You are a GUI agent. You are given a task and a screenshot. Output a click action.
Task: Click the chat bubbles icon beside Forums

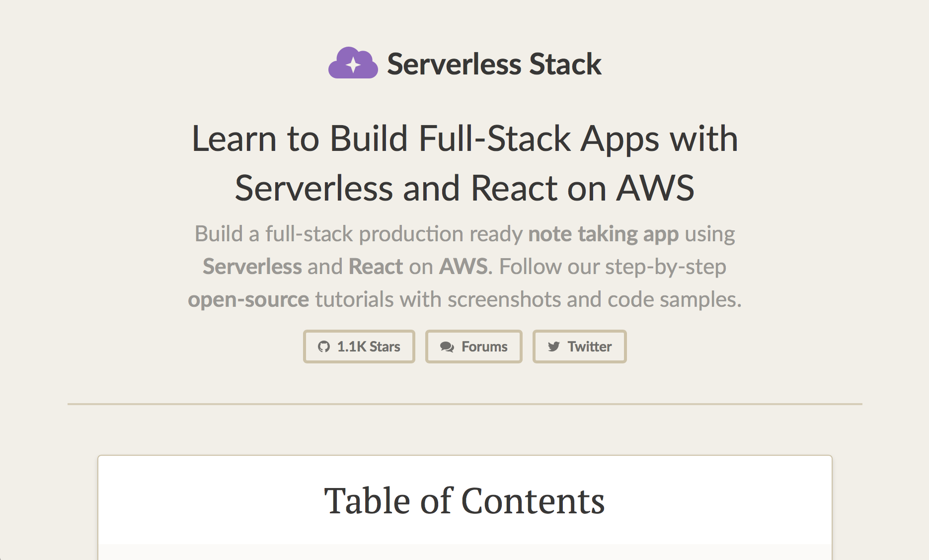(447, 347)
